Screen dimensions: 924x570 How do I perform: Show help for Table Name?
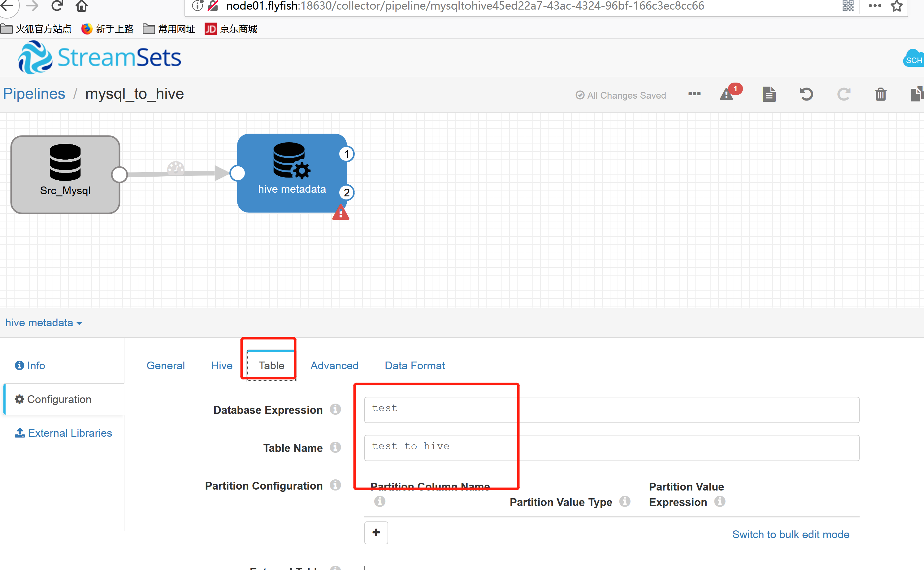click(335, 447)
